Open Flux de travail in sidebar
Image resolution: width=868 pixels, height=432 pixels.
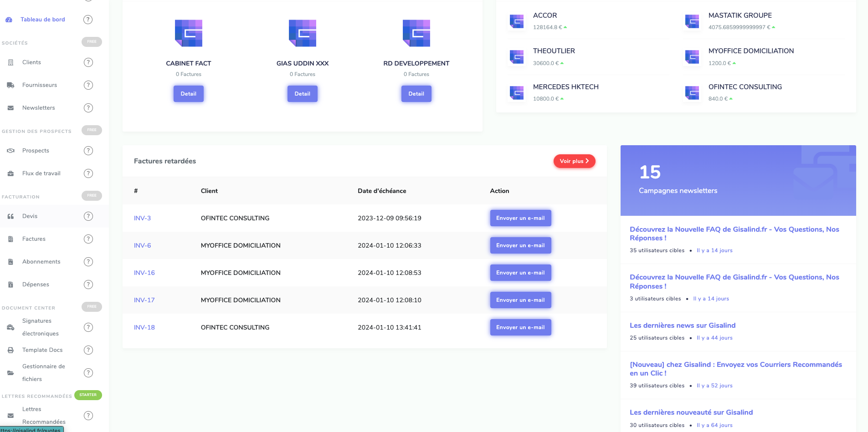click(41, 173)
